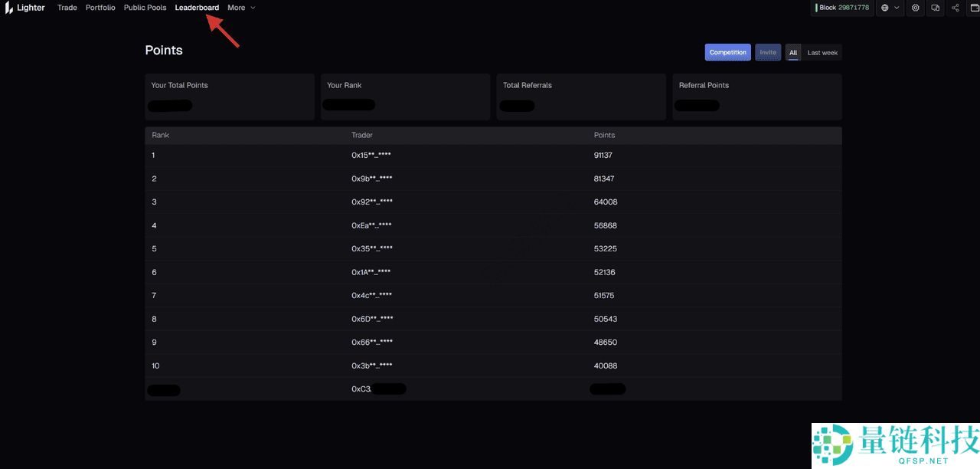Click the 81347 points value
Screen dimensions: 980x469
pyautogui.click(x=604, y=179)
